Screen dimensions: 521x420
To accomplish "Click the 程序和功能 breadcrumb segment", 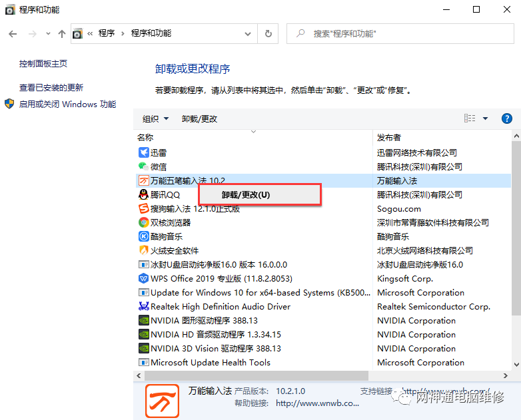I will point(151,33).
